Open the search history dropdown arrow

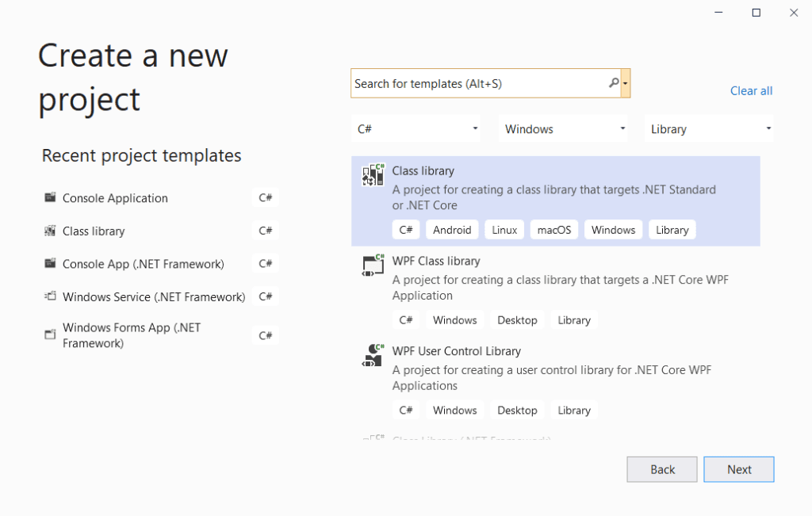[x=626, y=83]
